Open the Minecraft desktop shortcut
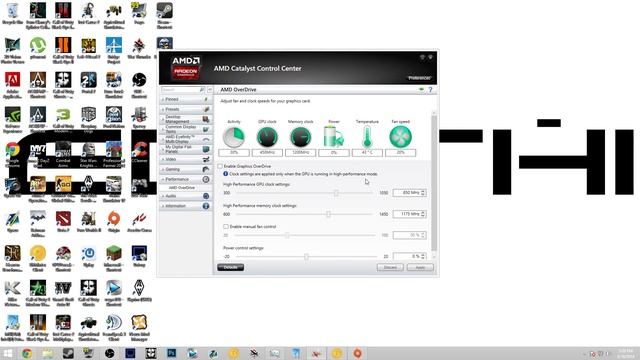This screenshot has height=360, width=640. coord(114,258)
